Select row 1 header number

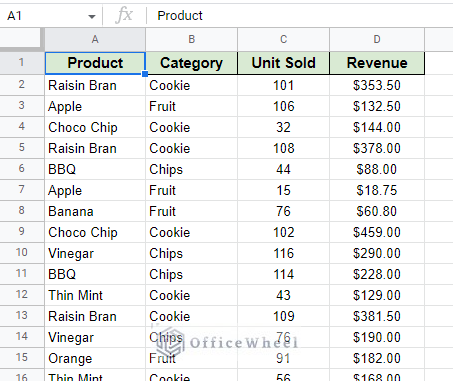coord(22,62)
